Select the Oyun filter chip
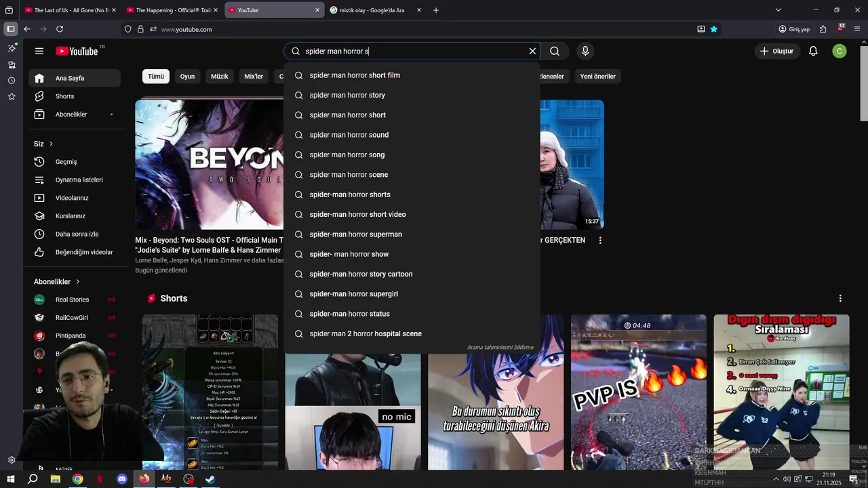The image size is (868, 488). tap(187, 76)
